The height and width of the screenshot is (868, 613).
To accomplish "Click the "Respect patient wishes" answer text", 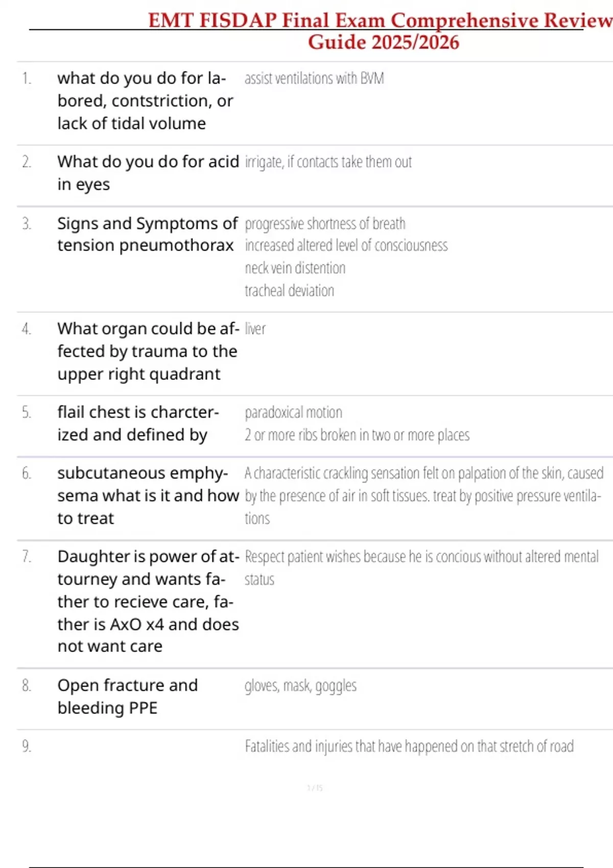I will tap(421, 557).
